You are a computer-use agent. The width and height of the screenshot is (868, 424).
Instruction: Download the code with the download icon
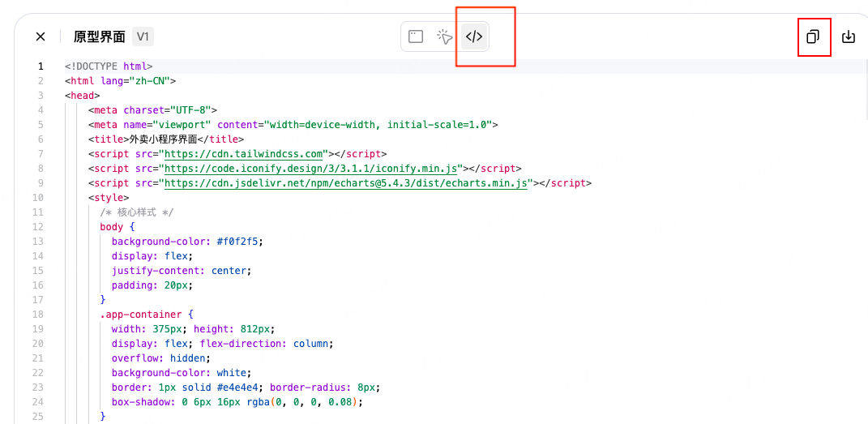click(848, 37)
